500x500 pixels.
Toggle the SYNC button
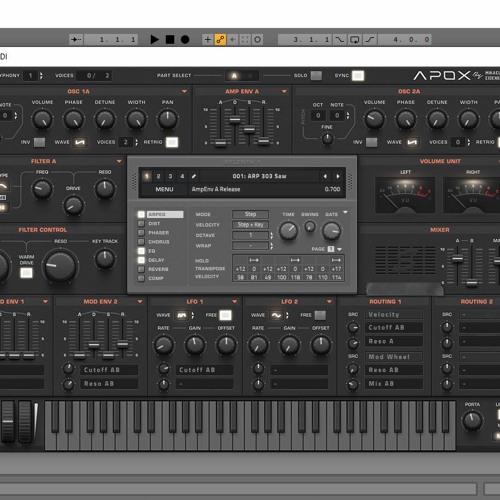pos(358,75)
